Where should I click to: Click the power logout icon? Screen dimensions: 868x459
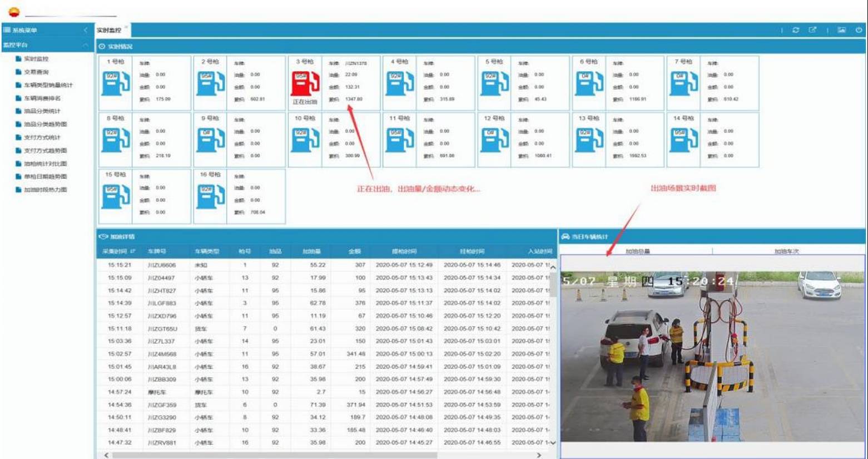tap(859, 30)
